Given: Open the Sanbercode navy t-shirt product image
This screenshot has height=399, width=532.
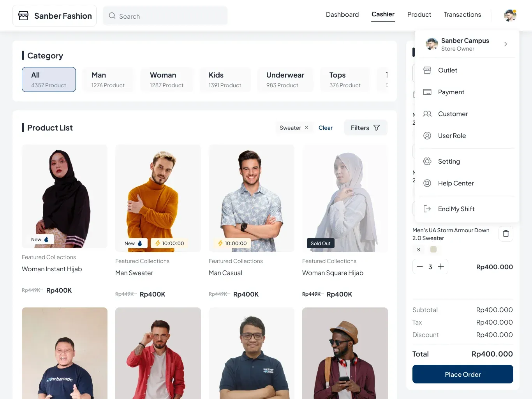Looking at the screenshot, I should point(65,353).
